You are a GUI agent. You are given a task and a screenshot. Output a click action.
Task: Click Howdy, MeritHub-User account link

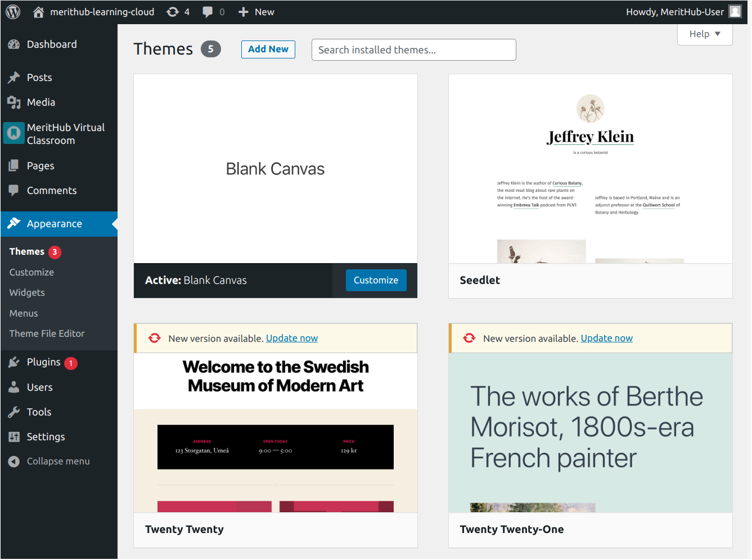pyautogui.click(x=675, y=12)
